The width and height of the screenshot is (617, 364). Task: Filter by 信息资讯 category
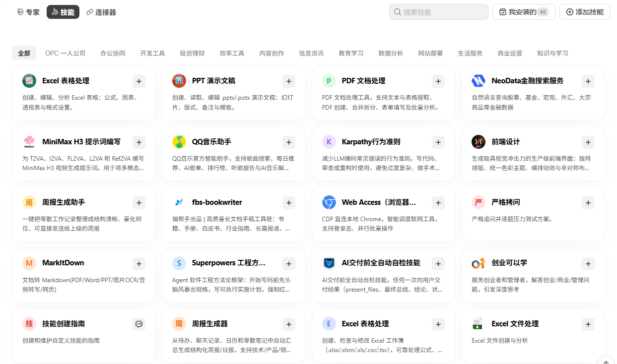[311, 53]
